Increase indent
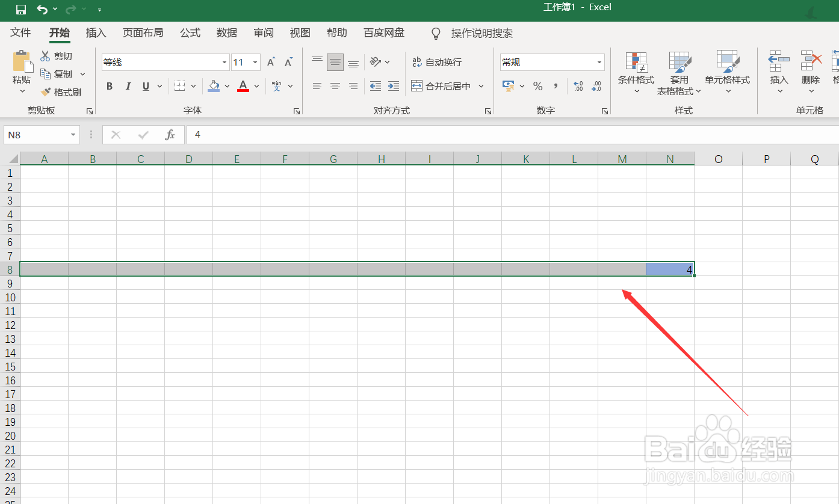The height and width of the screenshot is (504, 839). click(394, 86)
